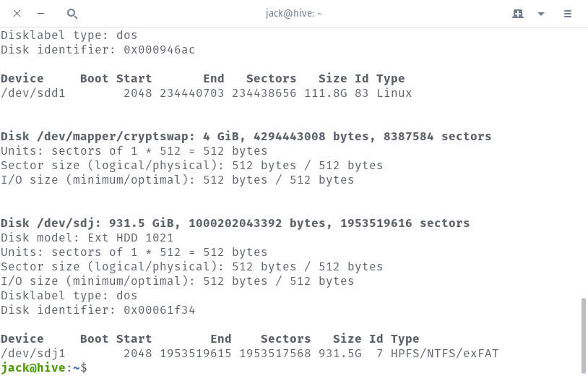Click the /dev/sdd1 partition entry
Screen dimensions: 588x376
pos(33,93)
